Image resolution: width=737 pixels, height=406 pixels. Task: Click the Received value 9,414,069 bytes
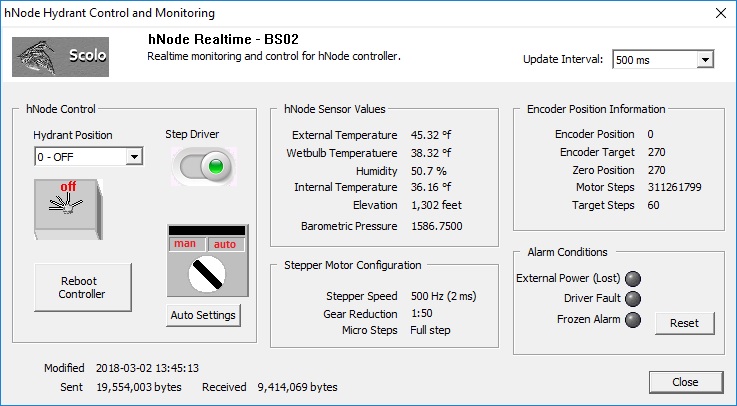[297, 387]
